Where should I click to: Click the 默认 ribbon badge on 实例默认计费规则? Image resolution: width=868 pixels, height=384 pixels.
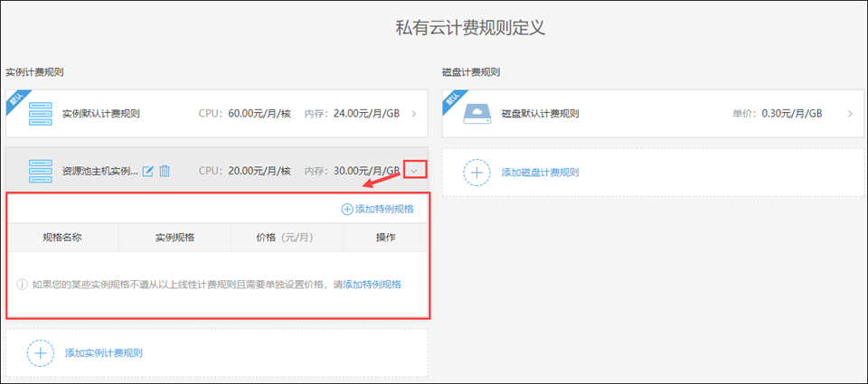tap(17, 100)
